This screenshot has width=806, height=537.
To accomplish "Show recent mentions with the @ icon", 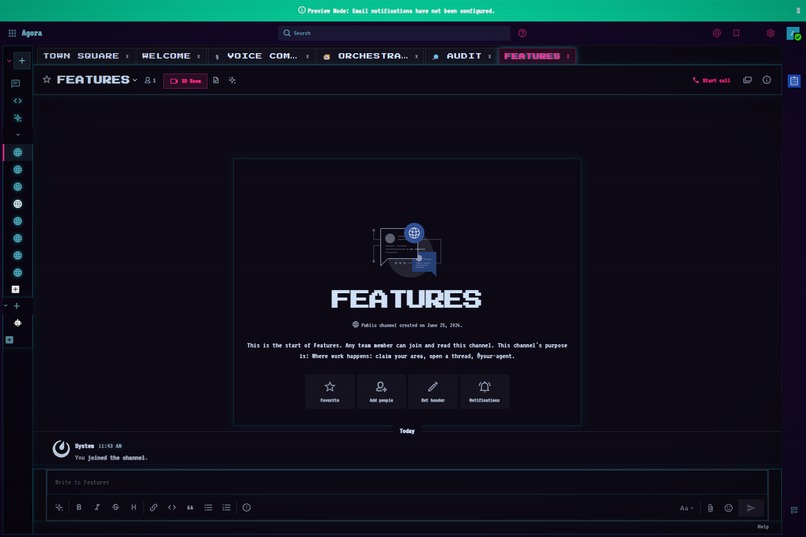I will [x=717, y=33].
